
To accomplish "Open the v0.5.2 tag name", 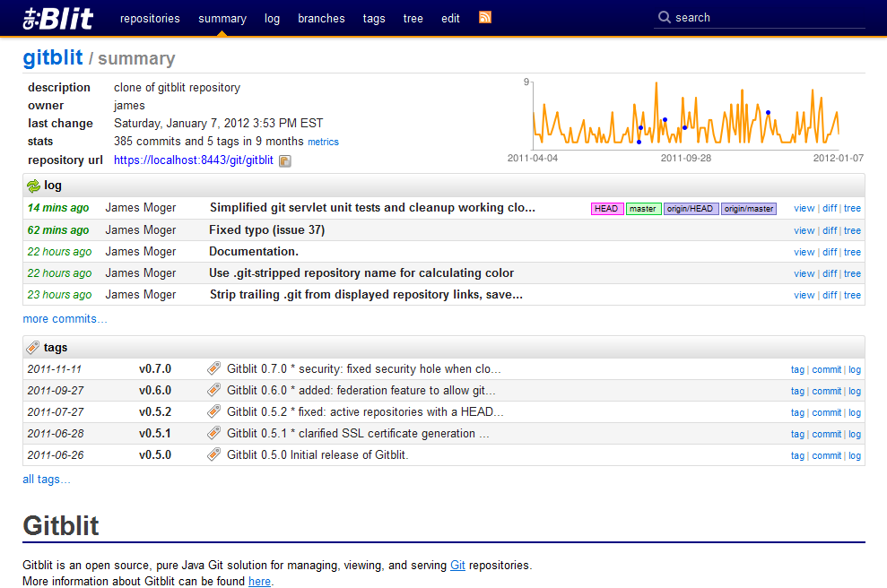I will coord(155,411).
